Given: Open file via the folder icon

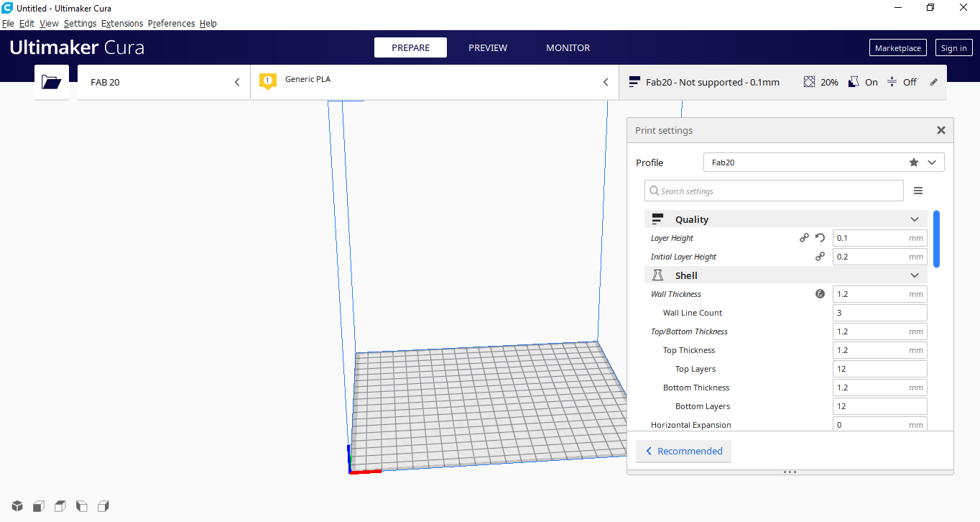Looking at the screenshot, I should pyautogui.click(x=52, y=82).
